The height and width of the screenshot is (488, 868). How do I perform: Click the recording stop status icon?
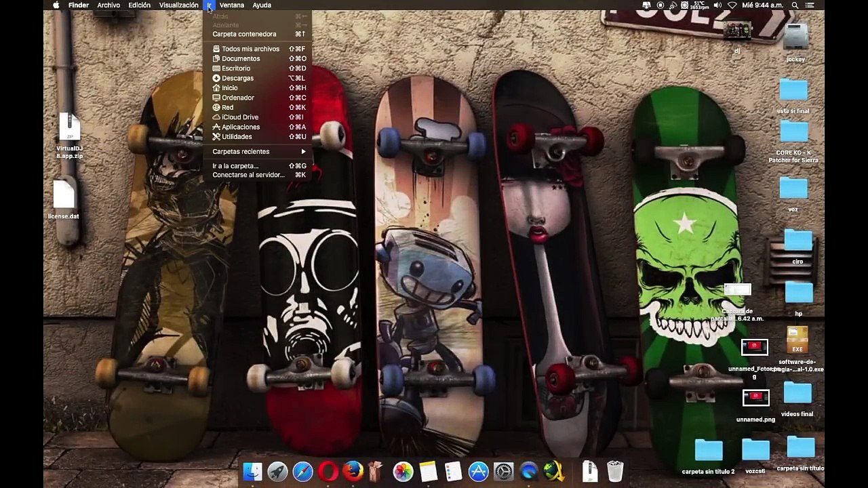(x=660, y=5)
